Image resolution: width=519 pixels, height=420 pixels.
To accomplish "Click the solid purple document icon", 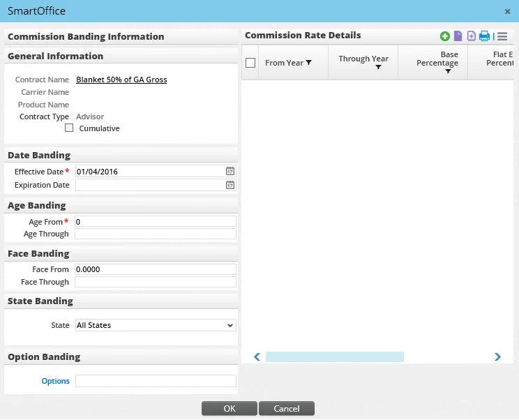I will (458, 36).
